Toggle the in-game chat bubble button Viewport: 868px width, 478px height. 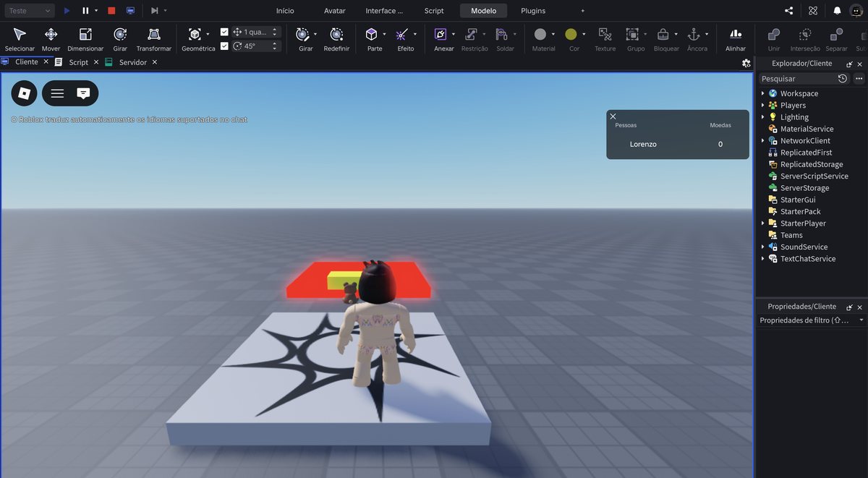(83, 93)
